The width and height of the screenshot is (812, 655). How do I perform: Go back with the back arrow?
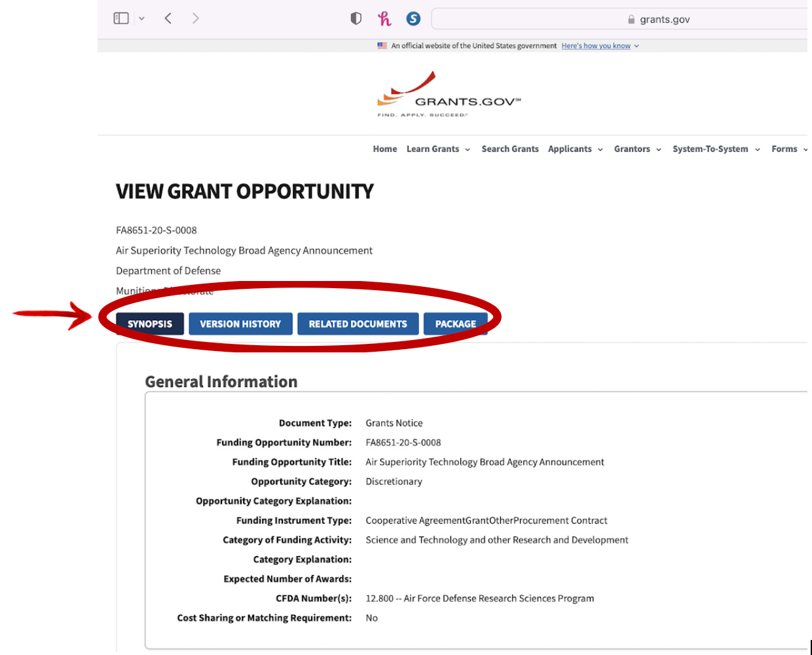[x=168, y=18]
